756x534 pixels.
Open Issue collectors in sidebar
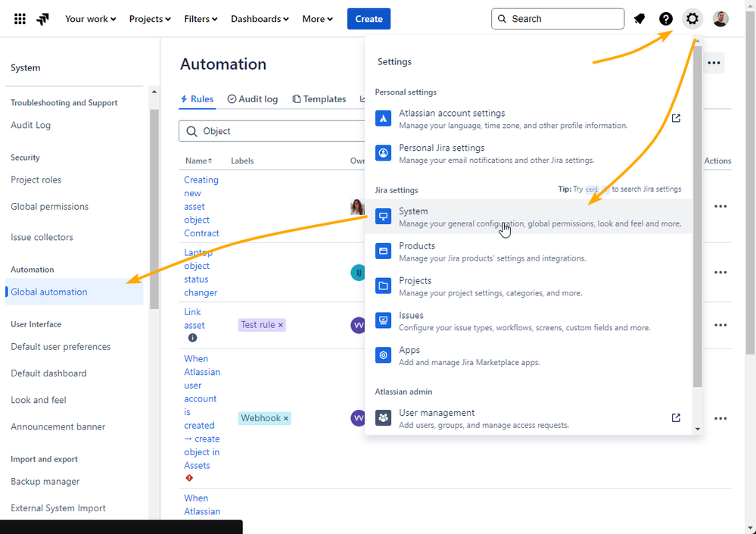click(x=42, y=237)
